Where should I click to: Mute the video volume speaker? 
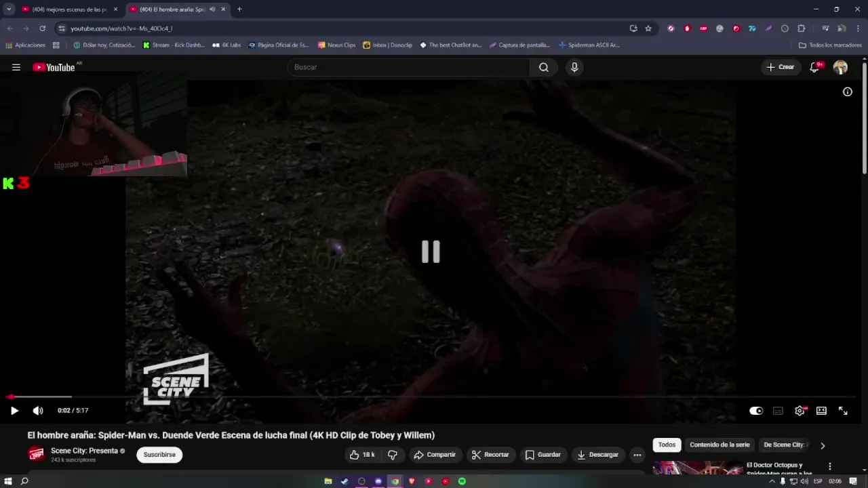(38, 411)
